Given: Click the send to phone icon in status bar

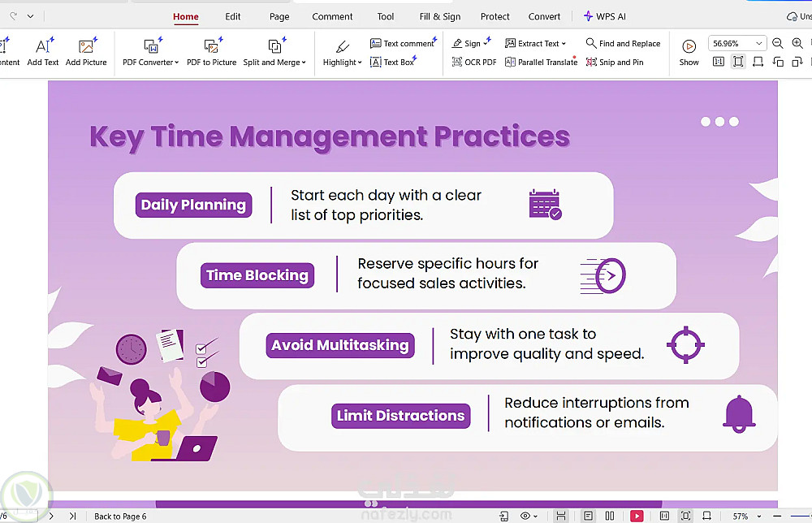Looking at the screenshot, I should tap(504, 516).
